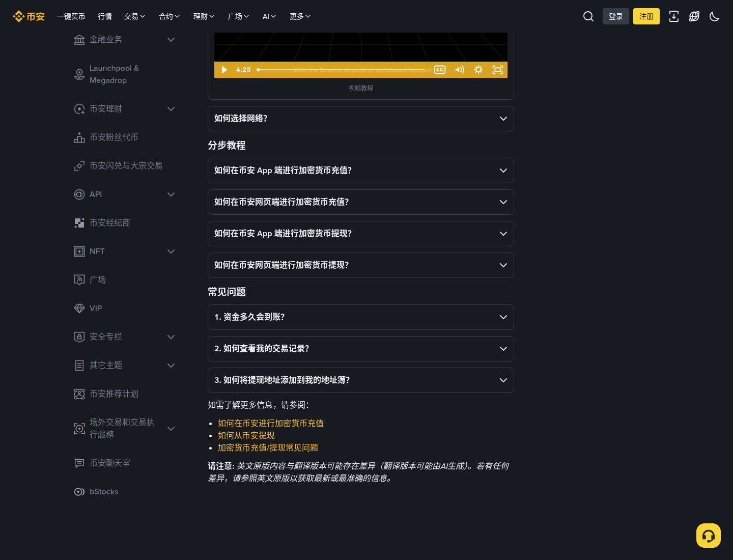Click the 广场 sidebar icon
This screenshot has height=560, width=733.
point(79,280)
